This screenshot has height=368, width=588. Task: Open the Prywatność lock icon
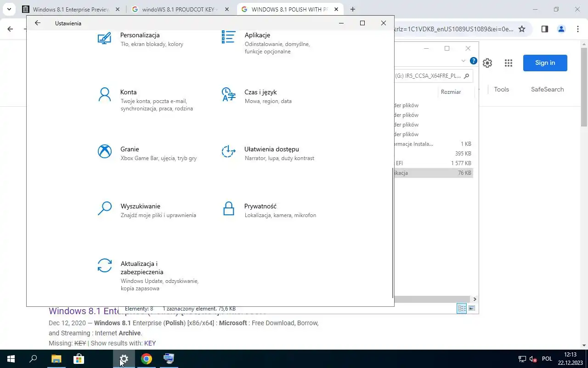click(x=228, y=208)
